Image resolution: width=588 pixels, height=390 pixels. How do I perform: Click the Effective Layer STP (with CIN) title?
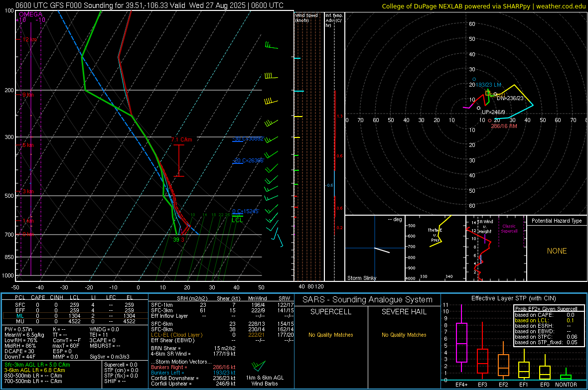513,298
